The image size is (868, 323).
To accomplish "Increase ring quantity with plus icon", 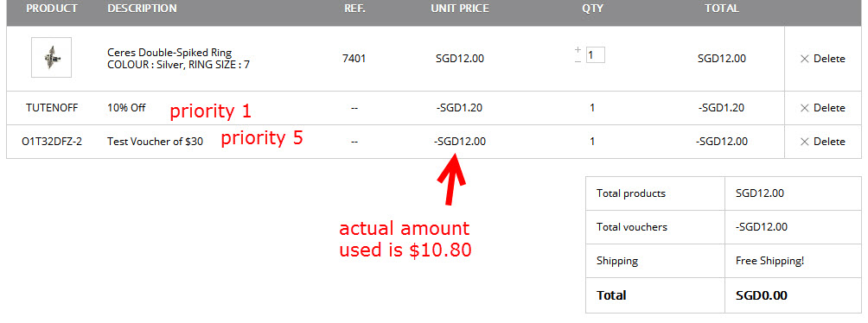I will click(578, 50).
